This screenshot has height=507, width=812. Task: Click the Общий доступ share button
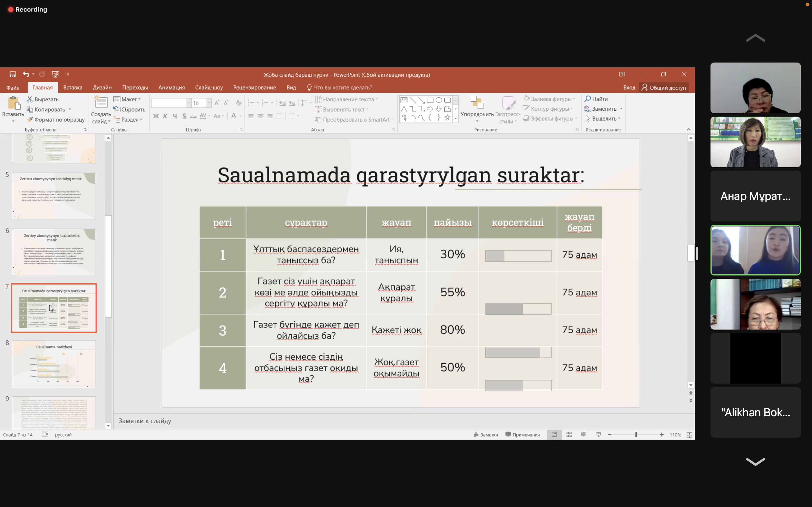(664, 88)
